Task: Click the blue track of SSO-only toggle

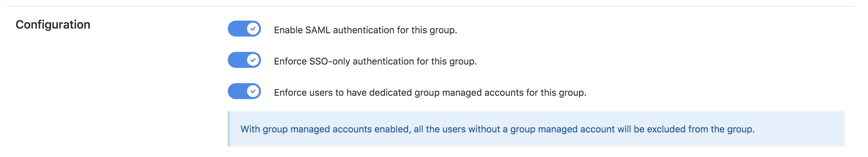Action: tap(237, 60)
